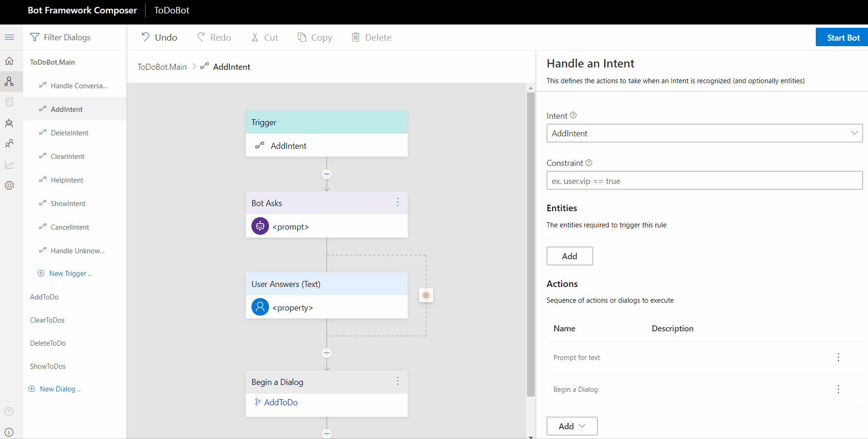Select the HelpIntent trigger

pos(75,180)
